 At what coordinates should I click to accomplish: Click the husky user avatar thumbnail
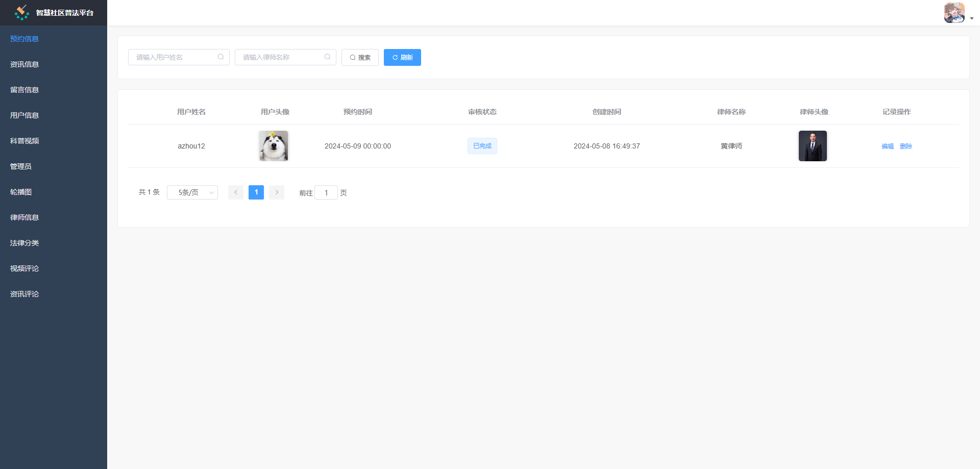tap(273, 146)
